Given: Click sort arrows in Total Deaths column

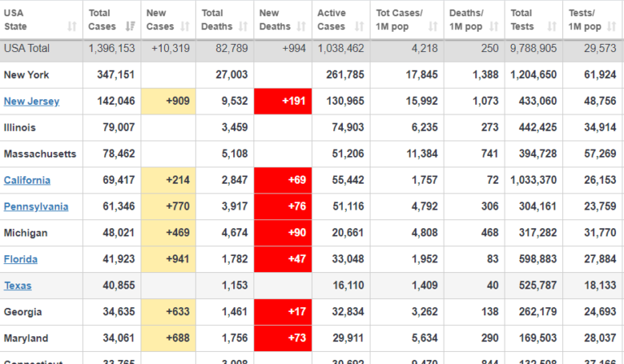Looking at the screenshot, I should [243, 27].
